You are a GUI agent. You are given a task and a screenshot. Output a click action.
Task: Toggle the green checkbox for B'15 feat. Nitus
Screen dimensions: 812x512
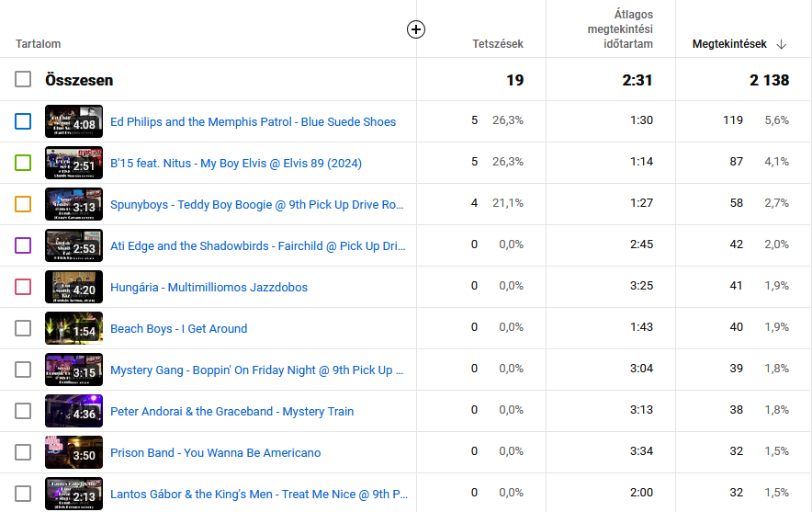[23, 163]
